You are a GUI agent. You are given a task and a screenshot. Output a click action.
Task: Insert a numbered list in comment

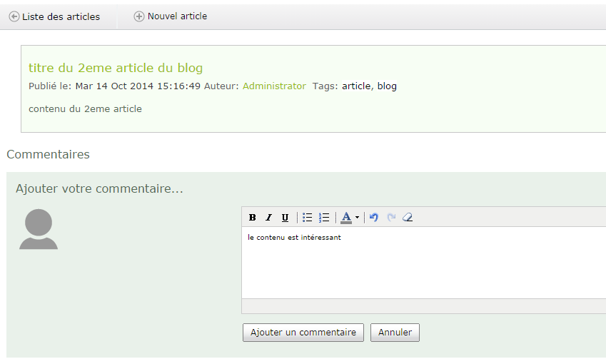click(x=324, y=218)
